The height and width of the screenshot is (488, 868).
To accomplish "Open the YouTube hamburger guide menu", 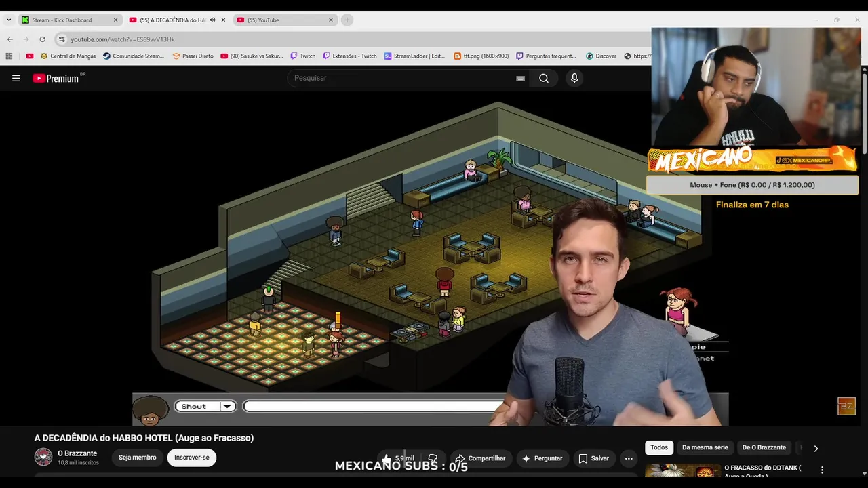I will pos(16,78).
